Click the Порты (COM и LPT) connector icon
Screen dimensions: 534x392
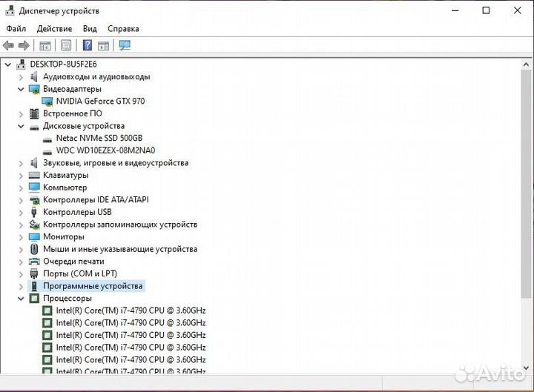33,273
